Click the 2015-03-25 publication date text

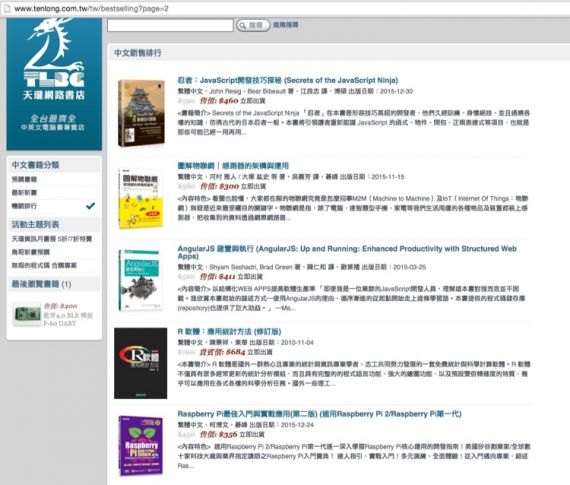410,267
